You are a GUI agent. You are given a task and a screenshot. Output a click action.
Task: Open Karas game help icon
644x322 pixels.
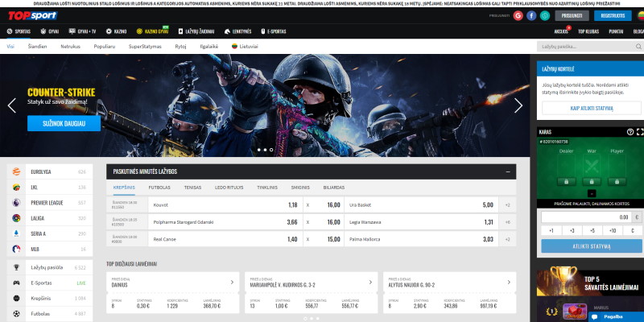coord(630,131)
